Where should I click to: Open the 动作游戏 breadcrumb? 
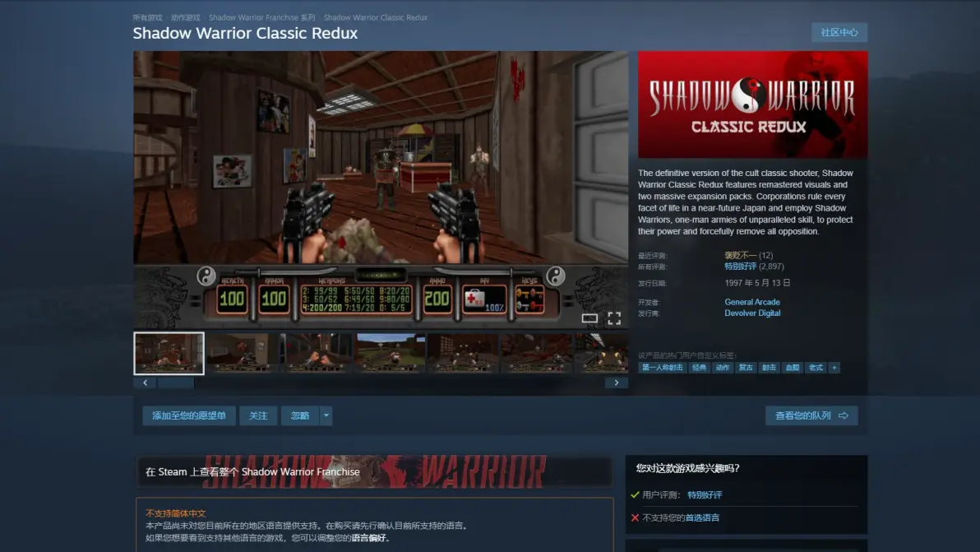186,17
